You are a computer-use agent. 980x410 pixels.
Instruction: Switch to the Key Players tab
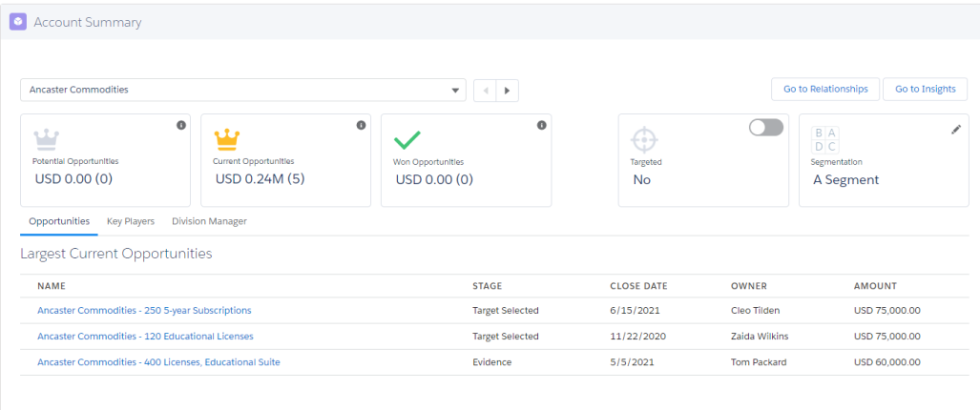pos(131,221)
